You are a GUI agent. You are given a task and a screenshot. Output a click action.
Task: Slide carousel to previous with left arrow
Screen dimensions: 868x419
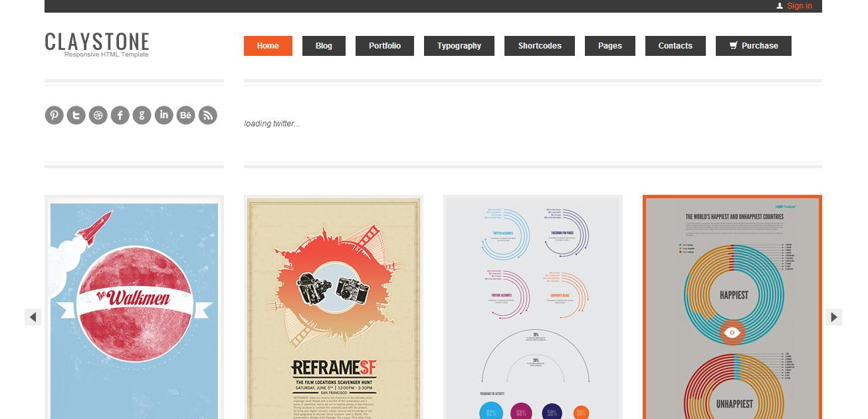pyautogui.click(x=33, y=317)
